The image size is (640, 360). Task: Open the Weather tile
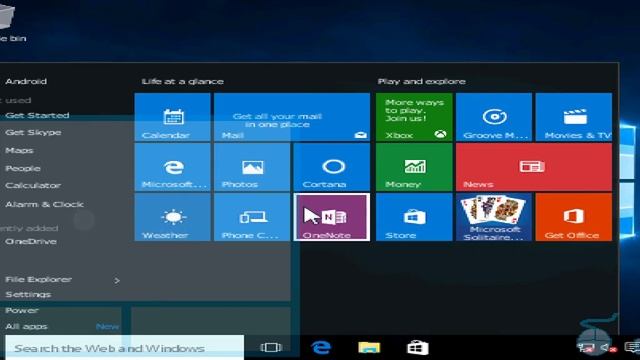(x=172, y=217)
